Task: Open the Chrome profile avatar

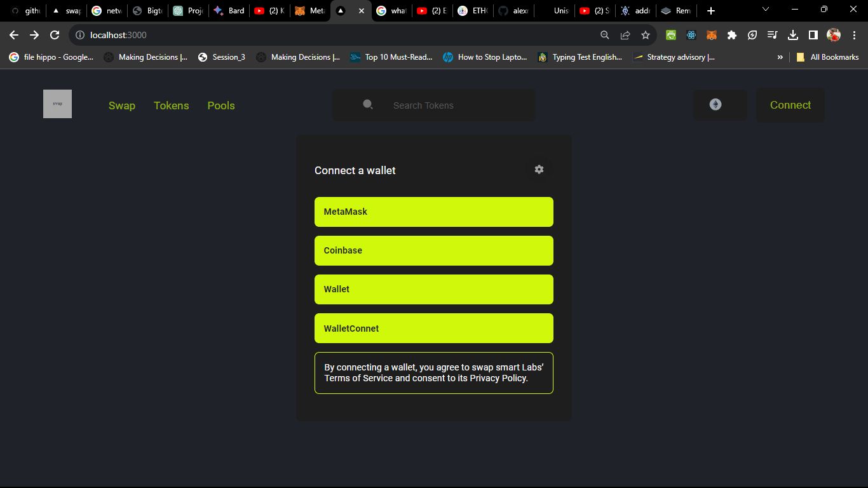Action: click(x=834, y=35)
